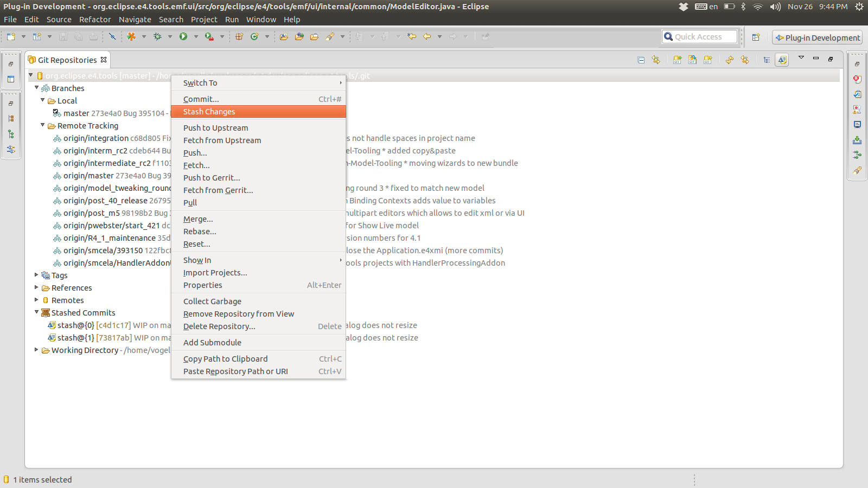Click the orange asterisk toolbar icon

point(131,36)
